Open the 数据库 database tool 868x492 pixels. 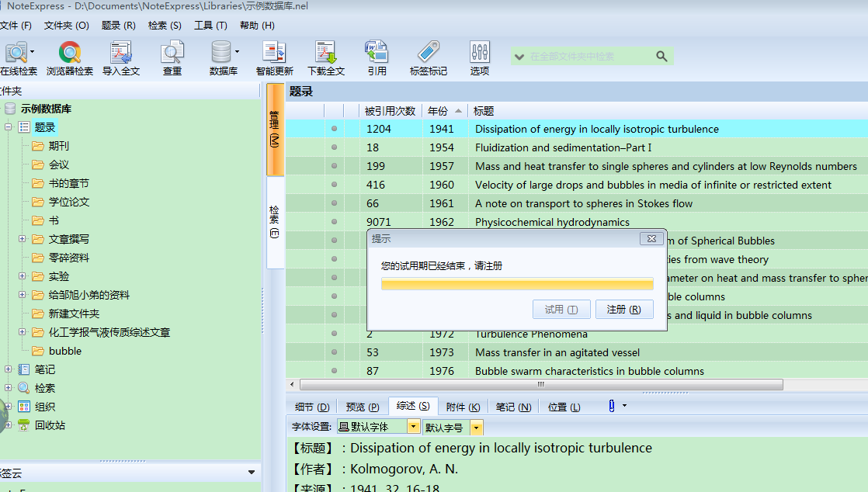tap(221, 58)
